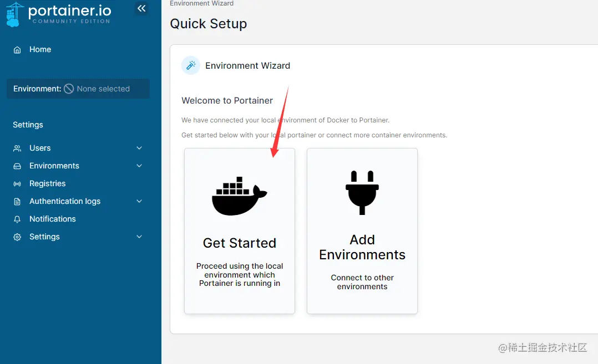Image resolution: width=598 pixels, height=364 pixels.
Task: Open the Environments menu item
Action: click(54, 166)
